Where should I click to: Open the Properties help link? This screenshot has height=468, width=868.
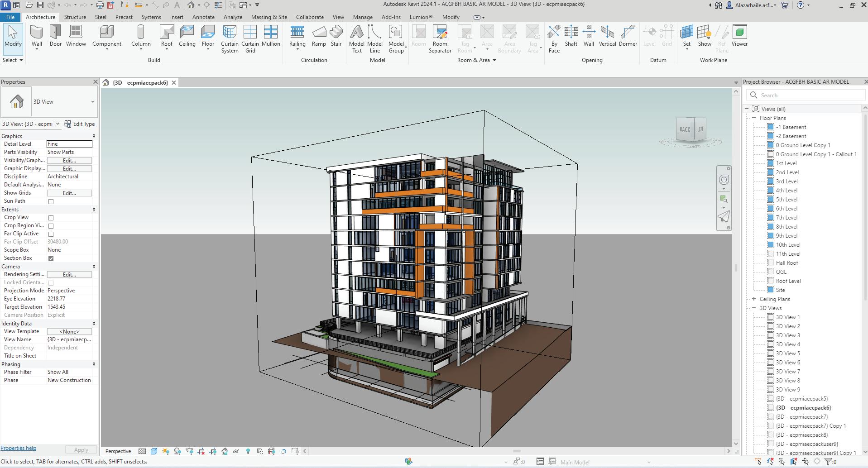(x=19, y=448)
